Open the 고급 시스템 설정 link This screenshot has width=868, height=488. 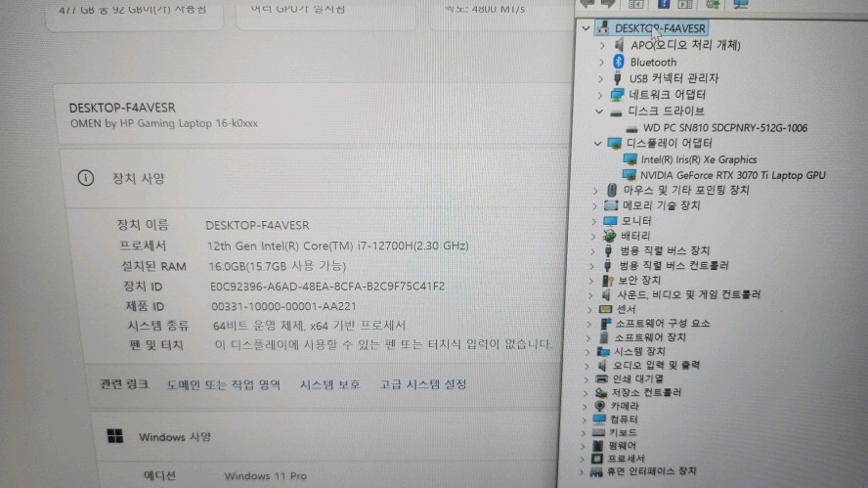tap(423, 384)
